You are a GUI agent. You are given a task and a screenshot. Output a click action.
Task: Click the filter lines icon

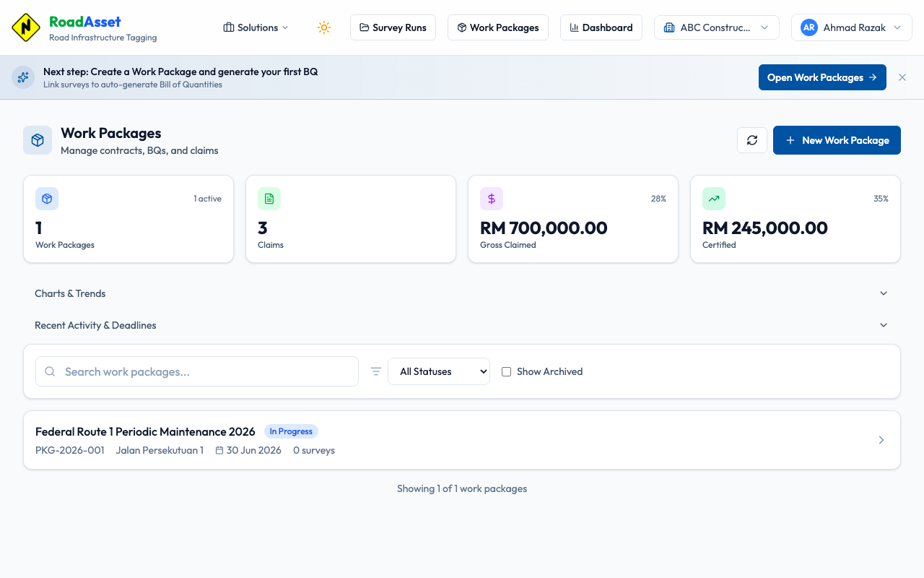point(375,371)
